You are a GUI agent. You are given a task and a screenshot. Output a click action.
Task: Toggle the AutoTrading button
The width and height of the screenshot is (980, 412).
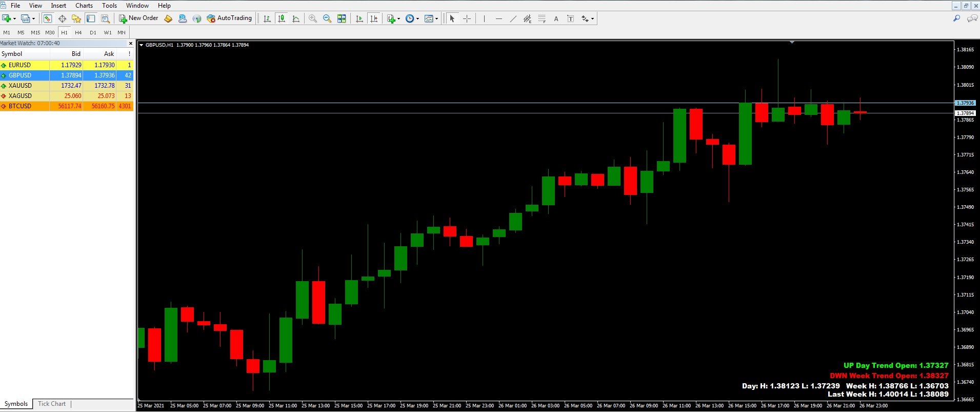229,18
